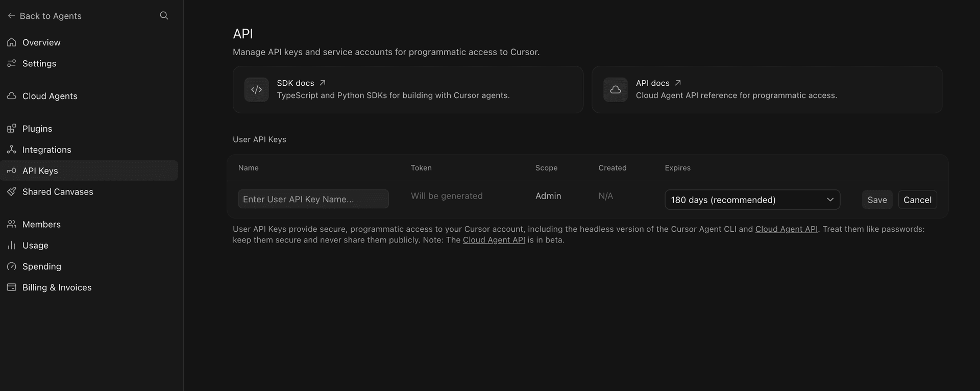Viewport: 980px width, 391px height.
Task: Open Cloud Agents section
Action: [89, 96]
